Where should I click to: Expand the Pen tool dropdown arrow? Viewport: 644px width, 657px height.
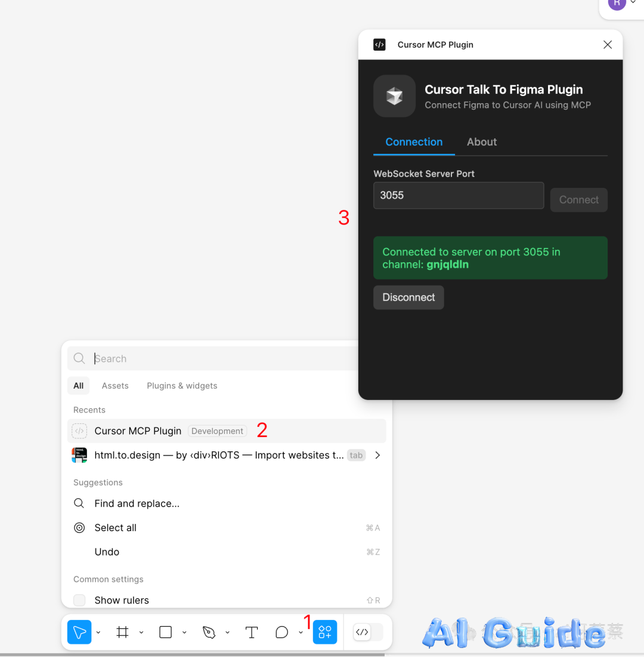click(x=228, y=633)
